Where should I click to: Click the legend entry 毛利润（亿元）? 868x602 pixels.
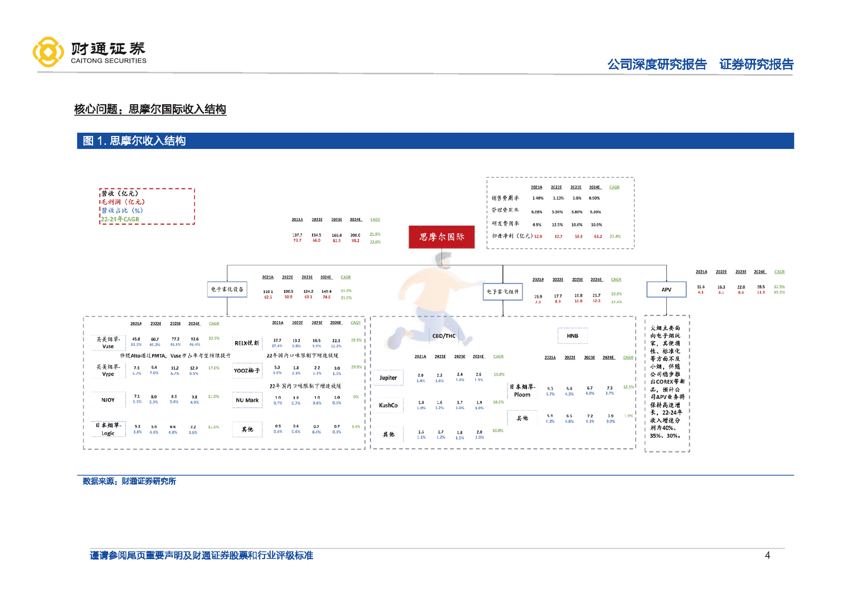tap(123, 202)
